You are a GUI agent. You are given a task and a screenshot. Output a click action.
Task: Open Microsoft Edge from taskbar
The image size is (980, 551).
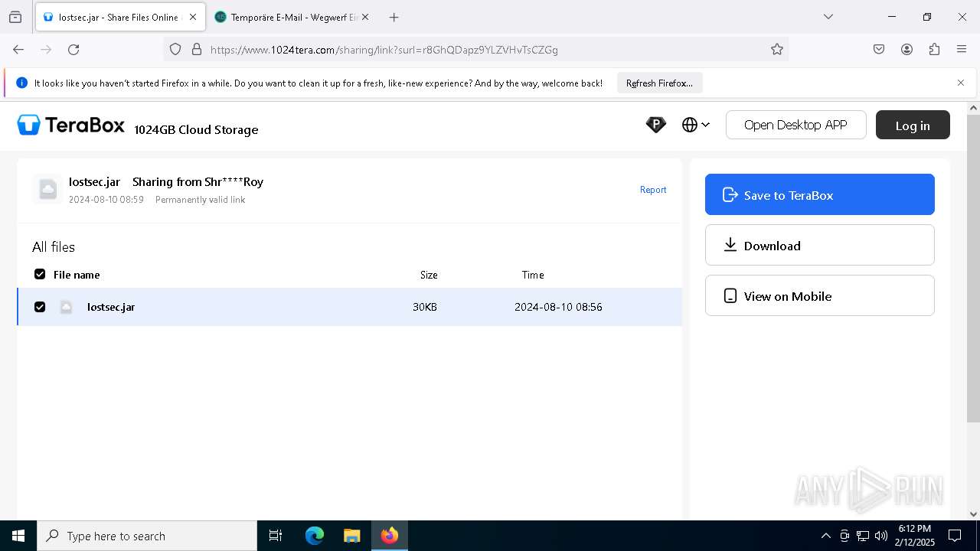pyautogui.click(x=315, y=536)
